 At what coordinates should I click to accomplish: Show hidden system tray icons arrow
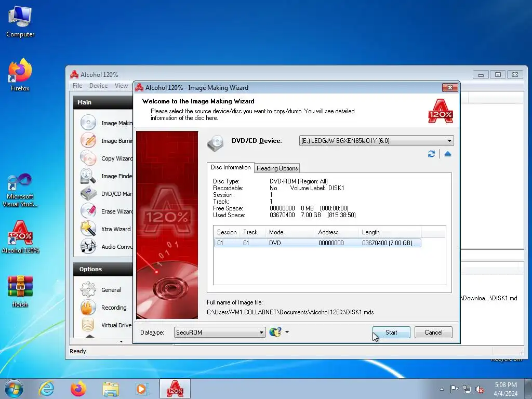(x=442, y=389)
